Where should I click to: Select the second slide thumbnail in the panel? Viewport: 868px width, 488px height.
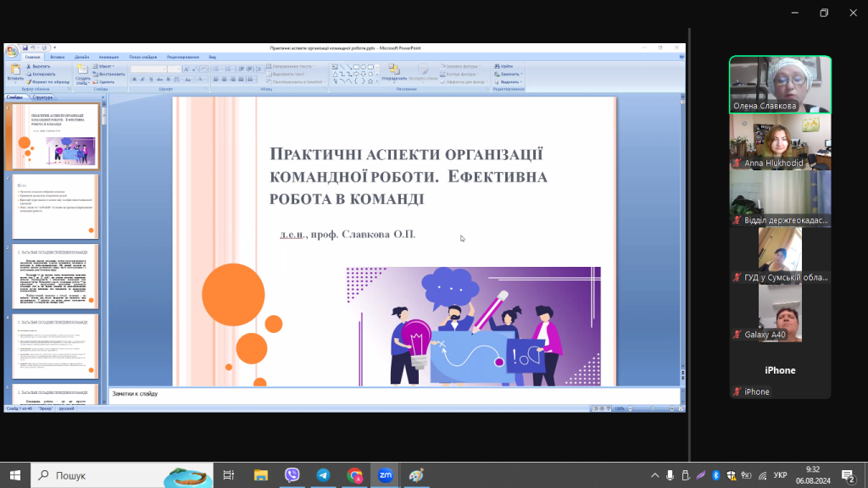(55, 206)
